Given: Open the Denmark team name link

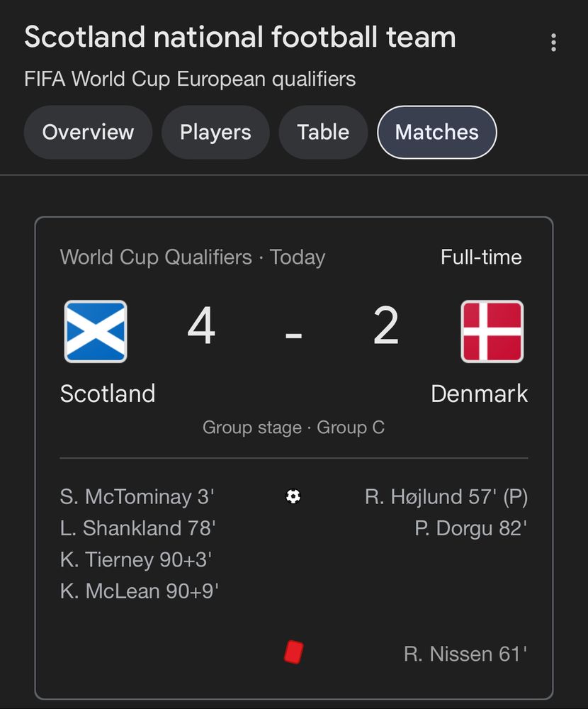Looking at the screenshot, I should [x=480, y=393].
